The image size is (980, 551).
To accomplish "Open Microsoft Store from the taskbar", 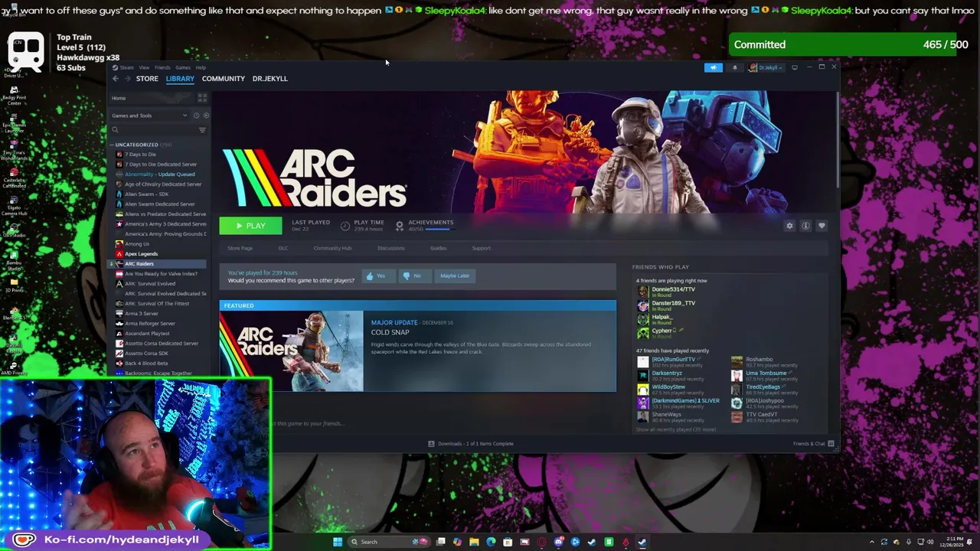I will pyautogui.click(x=508, y=542).
